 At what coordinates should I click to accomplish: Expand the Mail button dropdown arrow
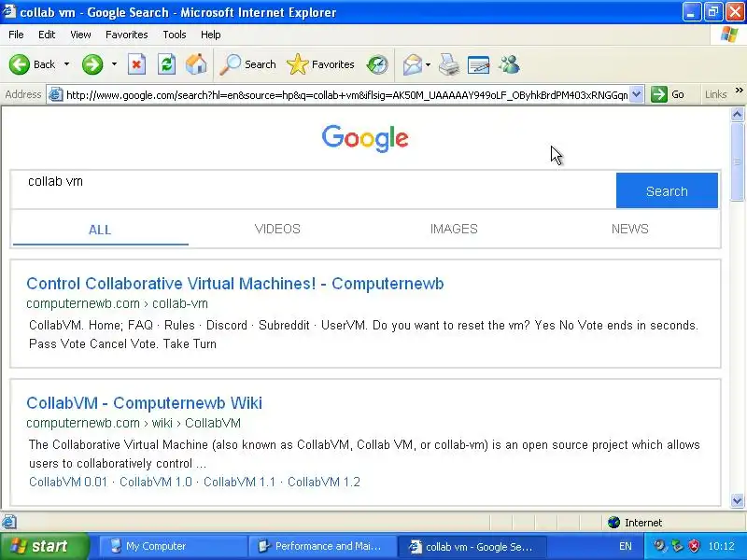coord(428,64)
